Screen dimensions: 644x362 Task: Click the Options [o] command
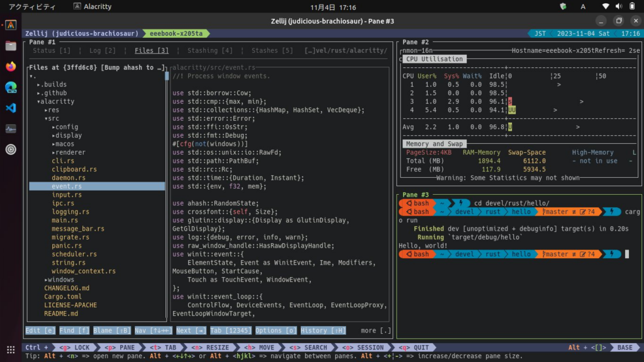(276, 331)
